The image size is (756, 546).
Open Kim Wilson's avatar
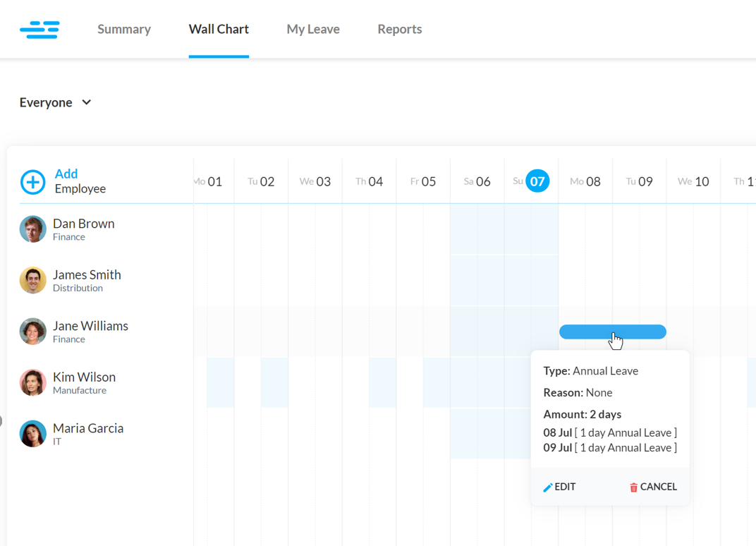[32, 382]
